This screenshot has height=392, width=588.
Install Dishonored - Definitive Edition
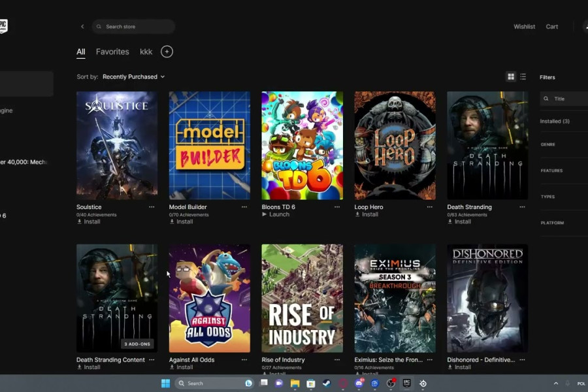(459, 367)
